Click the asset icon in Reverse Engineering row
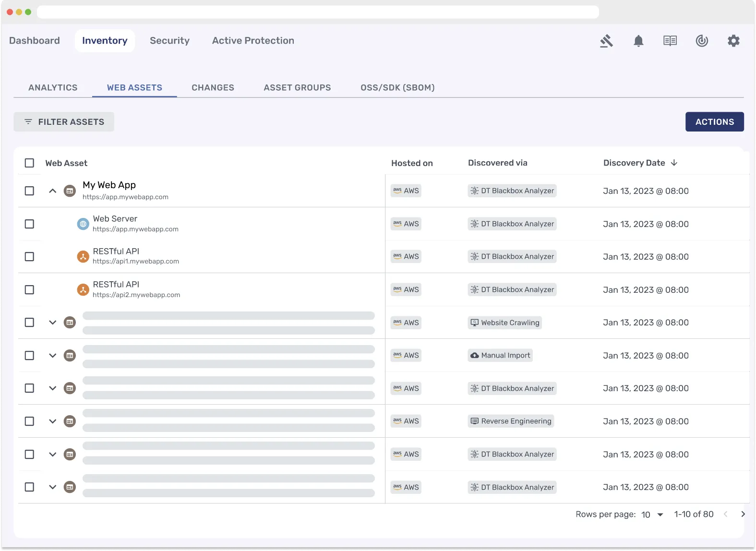The image size is (756, 551). click(x=70, y=421)
